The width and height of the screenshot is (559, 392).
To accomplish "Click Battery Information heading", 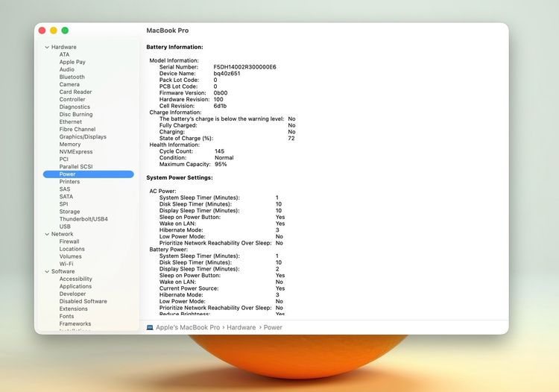I will (x=174, y=47).
